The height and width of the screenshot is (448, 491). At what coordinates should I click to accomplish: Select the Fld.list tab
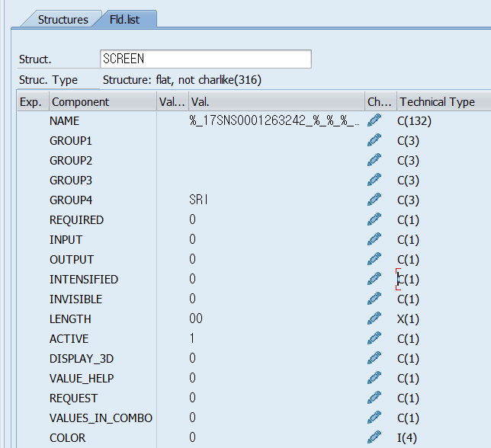(124, 19)
